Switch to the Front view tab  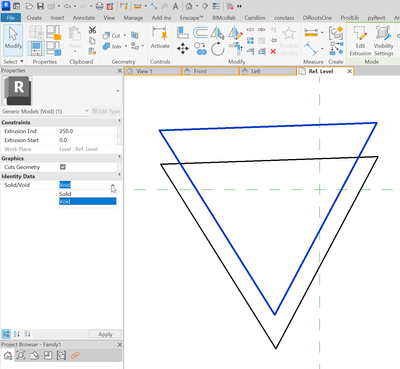pyautogui.click(x=210, y=71)
